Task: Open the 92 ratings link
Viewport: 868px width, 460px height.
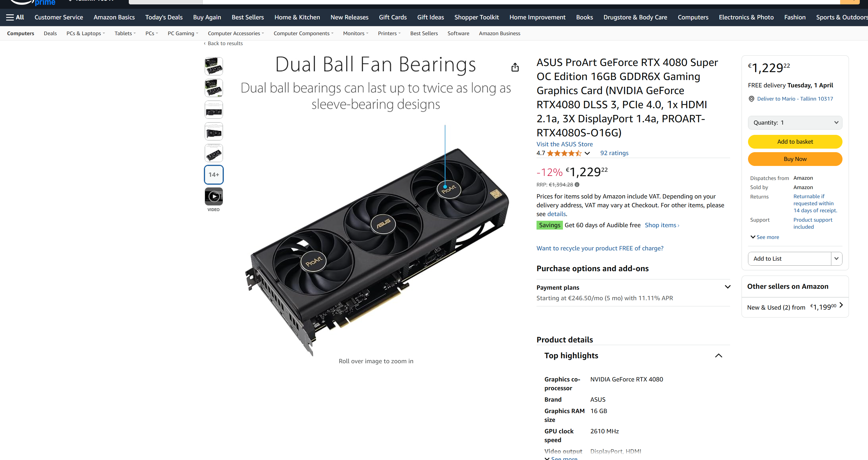Action: tap(614, 153)
